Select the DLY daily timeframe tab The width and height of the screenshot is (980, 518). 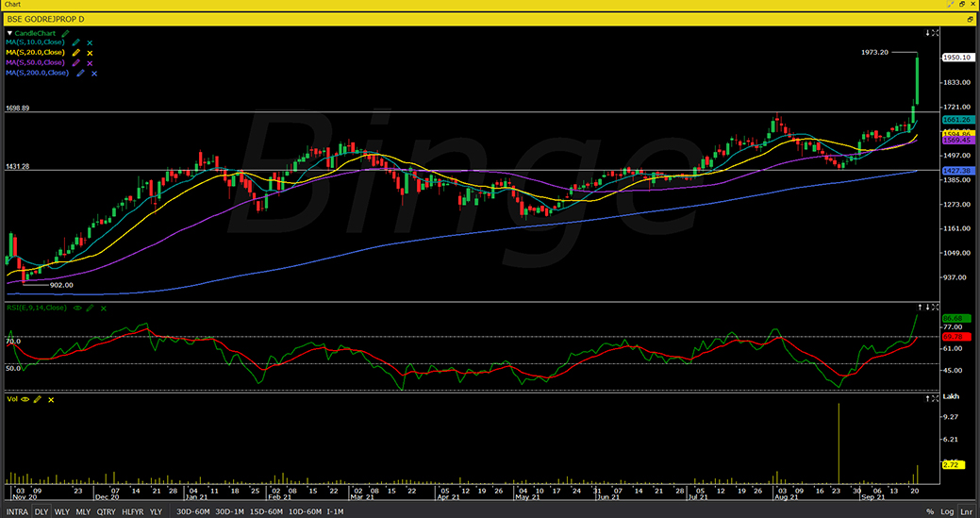(42, 511)
